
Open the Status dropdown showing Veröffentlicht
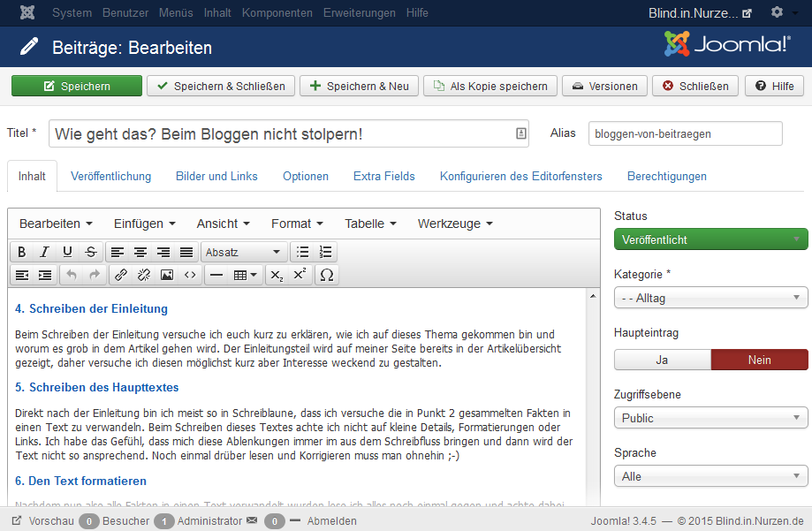710,239
